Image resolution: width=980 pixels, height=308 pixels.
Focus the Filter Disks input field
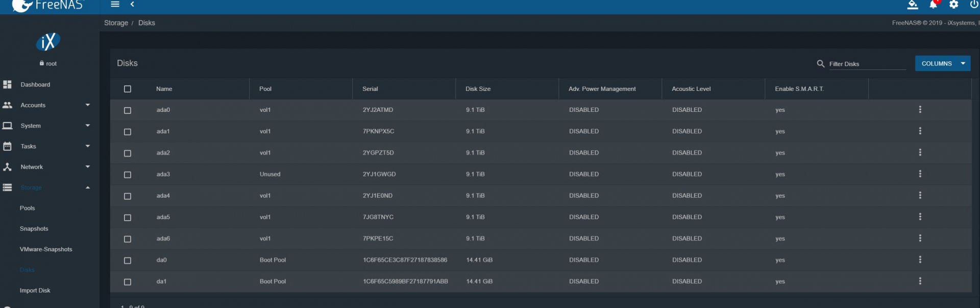867,64
